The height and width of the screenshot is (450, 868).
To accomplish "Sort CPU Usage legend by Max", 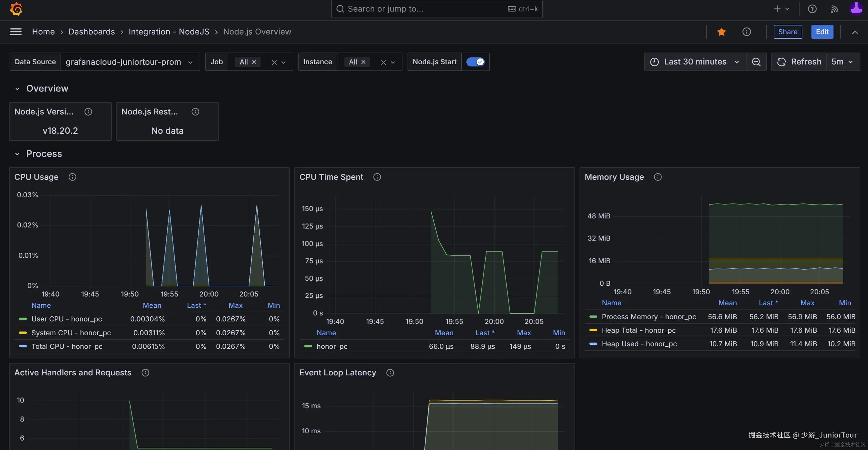I will click(236, 305).
